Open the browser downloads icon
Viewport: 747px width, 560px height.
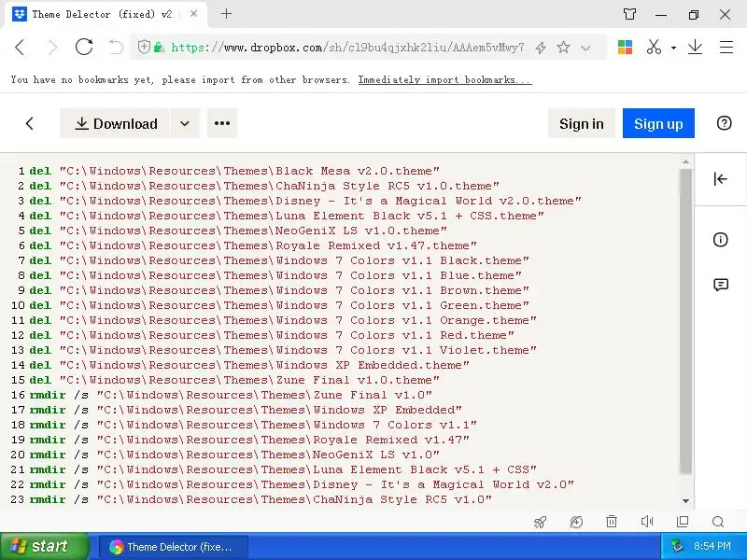695,47
